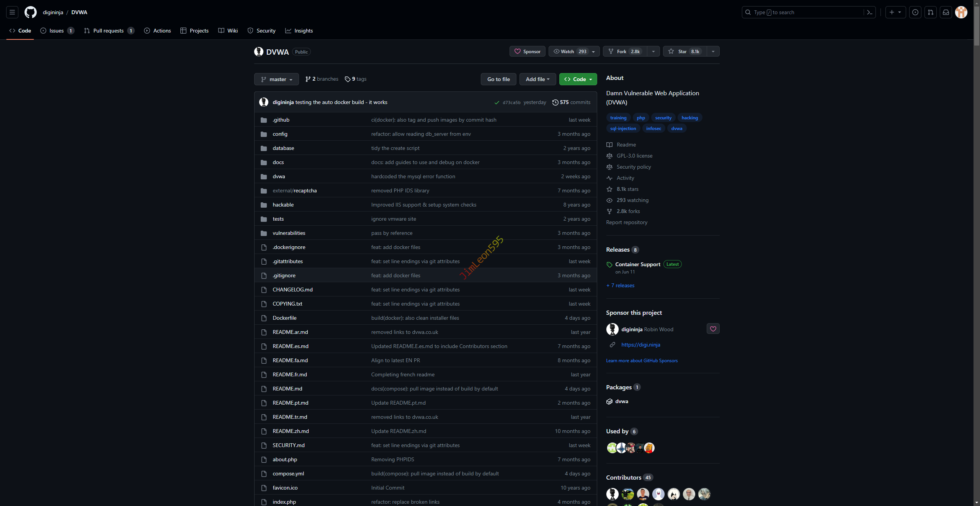Click the GitHub logo home icon
The height and width of the screenshot is (506, 980).
click(31, 12)
